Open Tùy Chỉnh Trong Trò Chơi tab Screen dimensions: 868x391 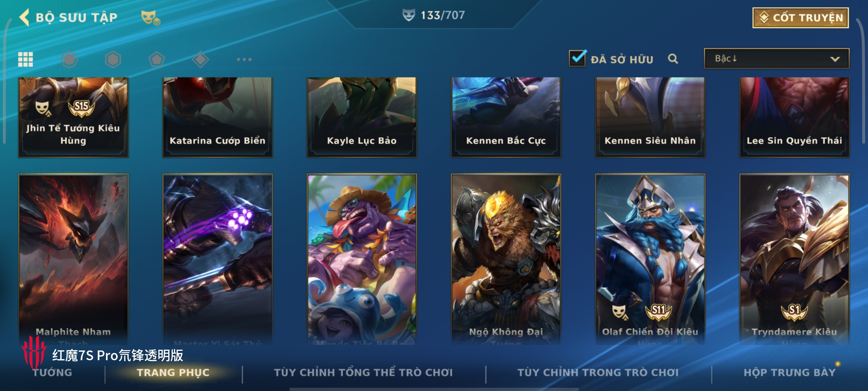(x=598, y=373)
